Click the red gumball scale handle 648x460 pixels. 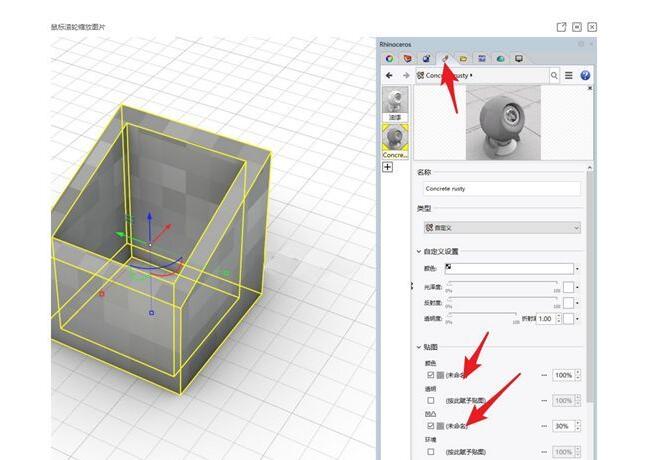click(x=102, y=293)
